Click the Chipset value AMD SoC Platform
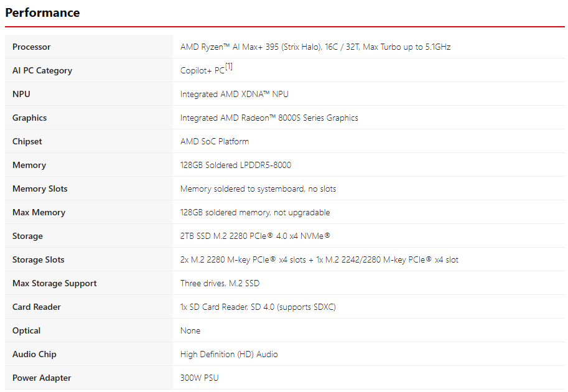 (x=215, y=141)
